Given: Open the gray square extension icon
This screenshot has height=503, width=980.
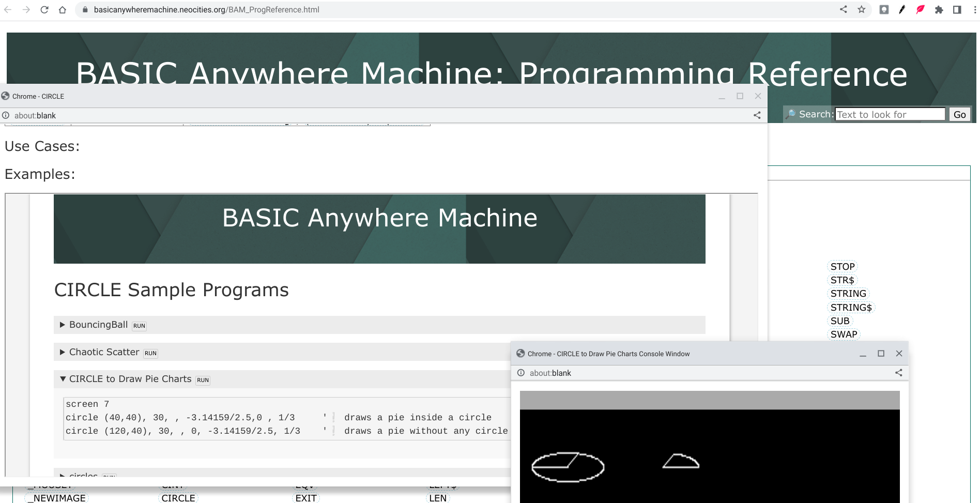Looking at the screenshot, I should (x=884, y=10).
